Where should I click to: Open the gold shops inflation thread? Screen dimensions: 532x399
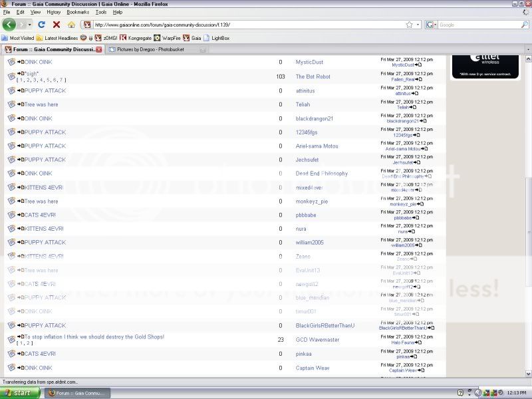[94, 337]
